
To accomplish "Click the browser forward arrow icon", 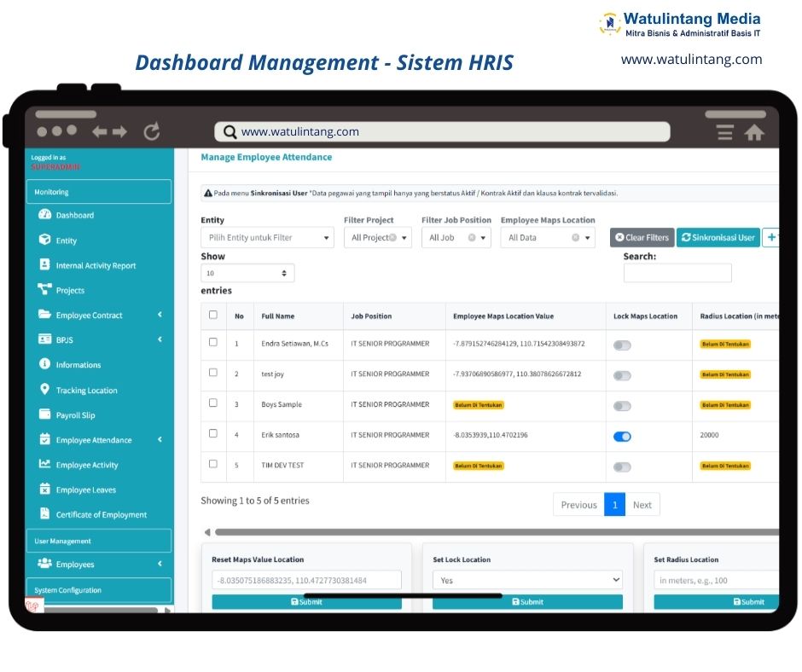I will coord(119,132).
